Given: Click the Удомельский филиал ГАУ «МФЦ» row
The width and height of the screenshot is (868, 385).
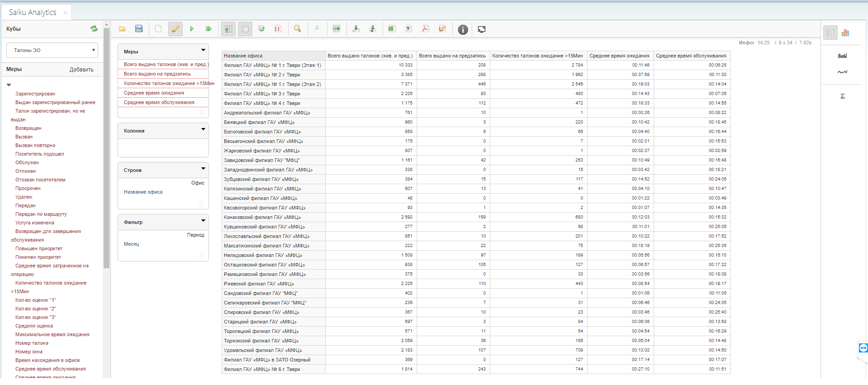Looking at the screenshot, I should (x=274, y=350).
